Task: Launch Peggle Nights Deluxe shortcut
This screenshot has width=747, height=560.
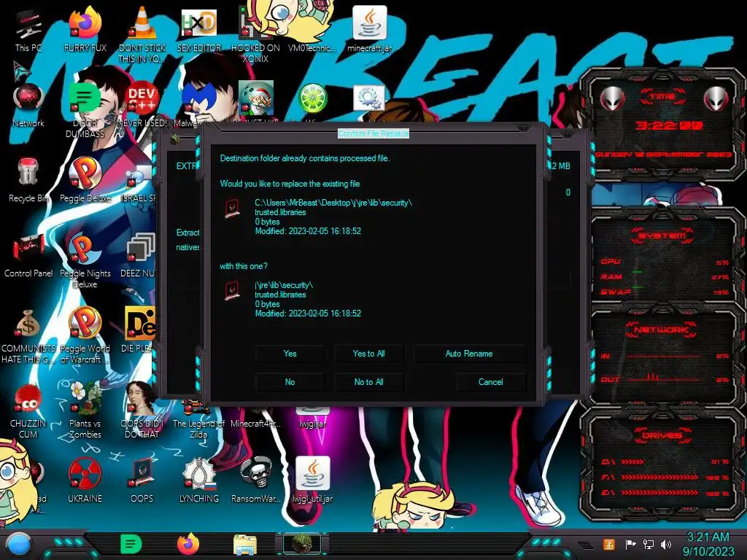Action: [85, 260]
